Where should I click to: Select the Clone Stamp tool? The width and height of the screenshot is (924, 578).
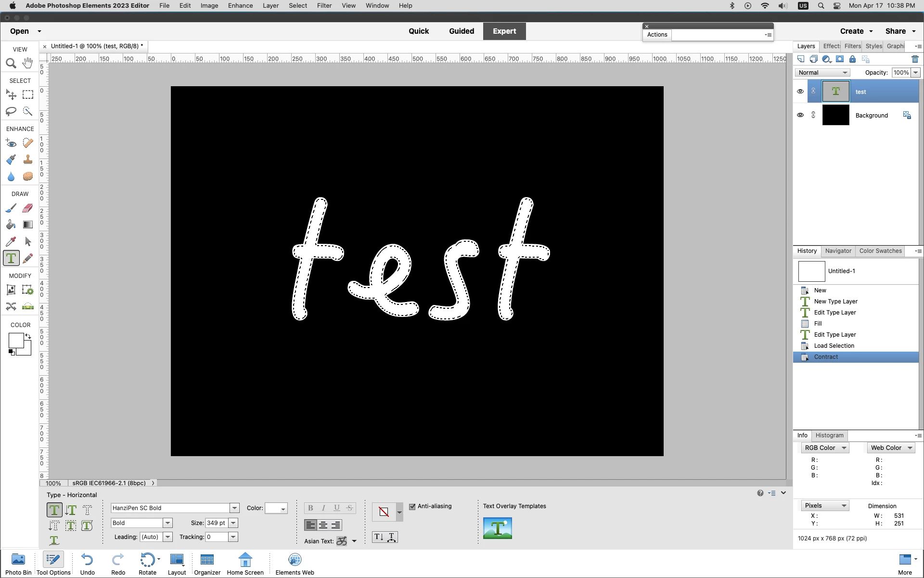tap(28, 160)
